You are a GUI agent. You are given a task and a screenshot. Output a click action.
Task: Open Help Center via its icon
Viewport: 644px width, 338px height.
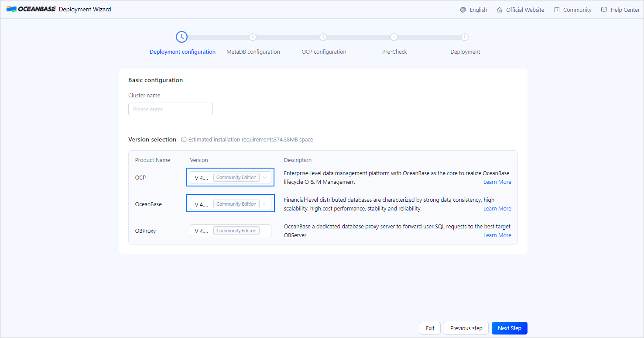(x=604, y=9)
